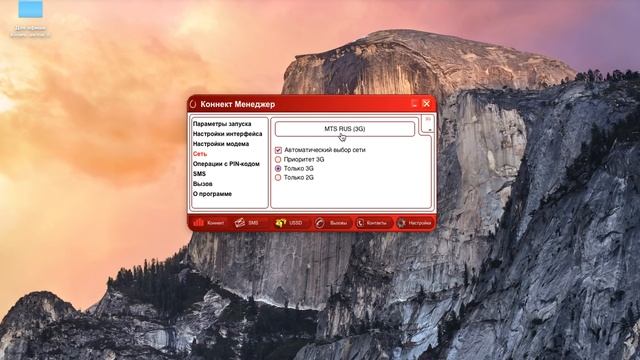Viewport: 640px width, 360px height.
Task: Click the MTS RUS (3G) network button
Action: [x=344, y=129]
